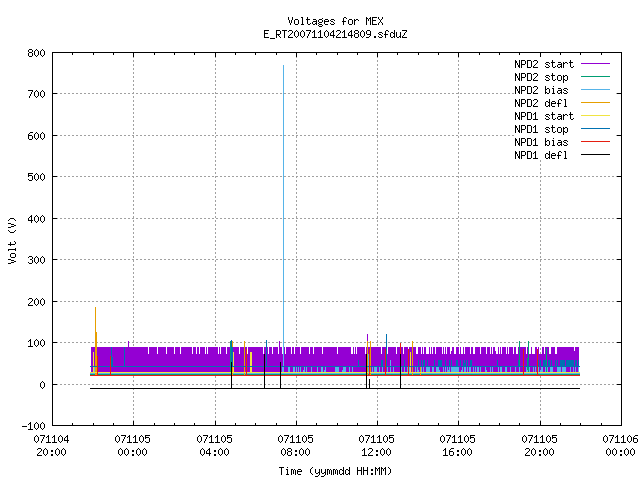Screen dimensions: 640x480
Task: Click the NPD1 defl black legend line
Action: click(595, 155)
